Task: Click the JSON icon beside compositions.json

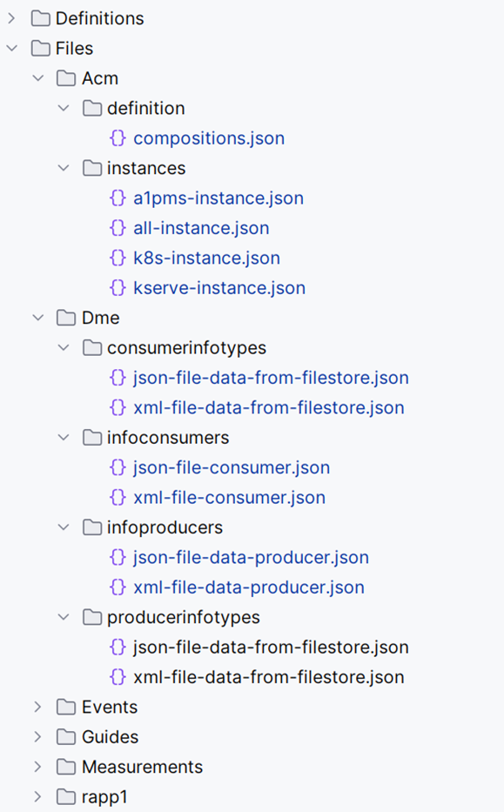Action: 118,138
